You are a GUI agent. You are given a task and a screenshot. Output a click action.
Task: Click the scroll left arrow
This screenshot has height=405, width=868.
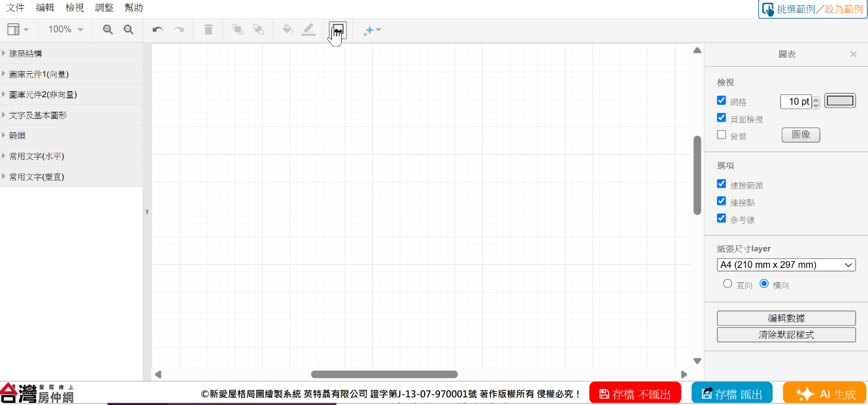click(158, 374)
